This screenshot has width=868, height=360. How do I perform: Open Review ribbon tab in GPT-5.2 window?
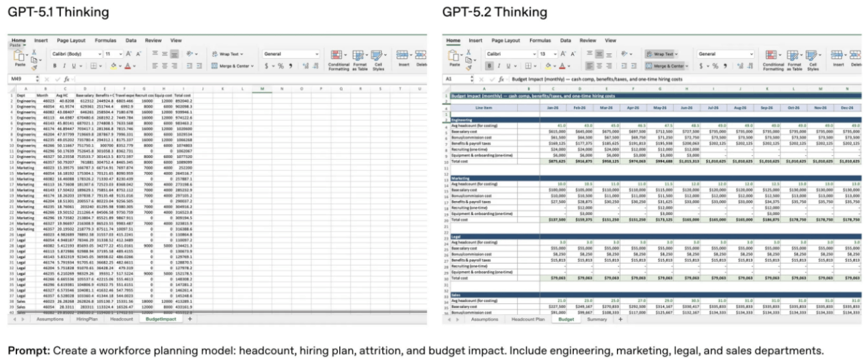click(588, 40)
